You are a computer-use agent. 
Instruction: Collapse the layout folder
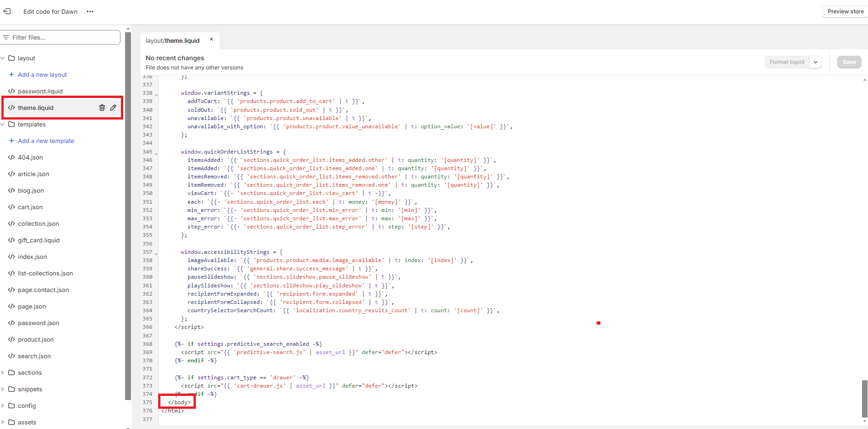[3, 58]
